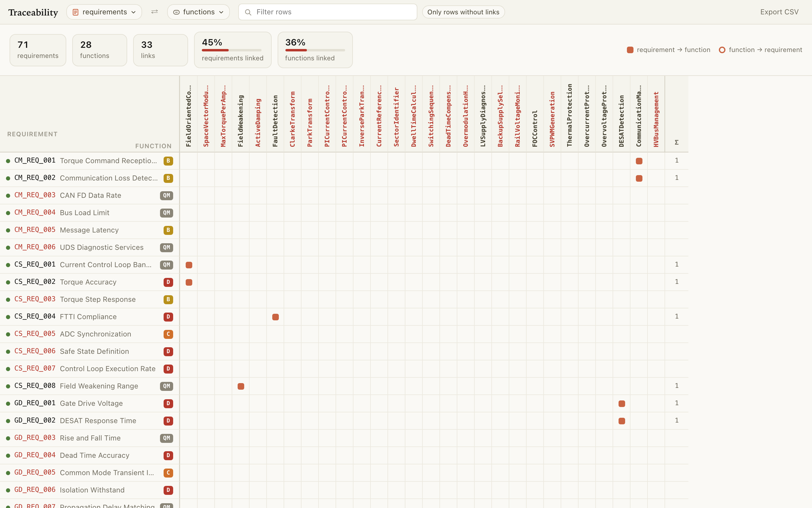Click the search magnifier icon
This screenshot has width=812, height=508.
(x=248, y=12)
